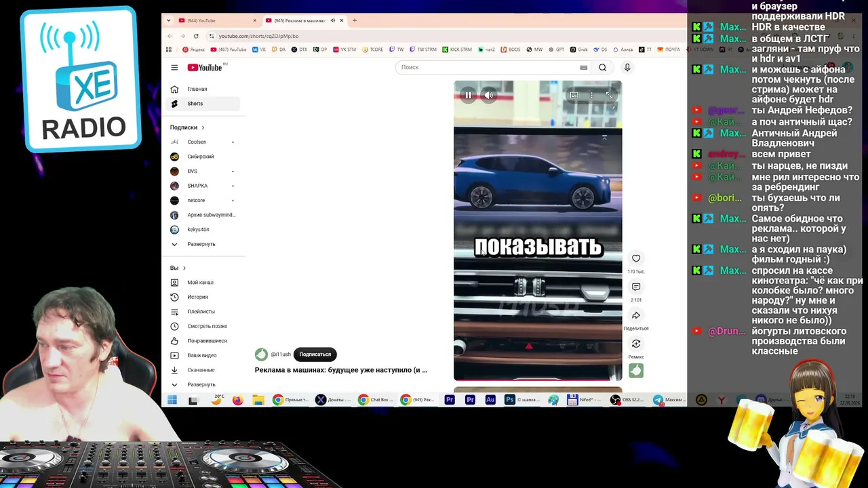Open the Архив subwaymind subscription

tap(203, 215)
